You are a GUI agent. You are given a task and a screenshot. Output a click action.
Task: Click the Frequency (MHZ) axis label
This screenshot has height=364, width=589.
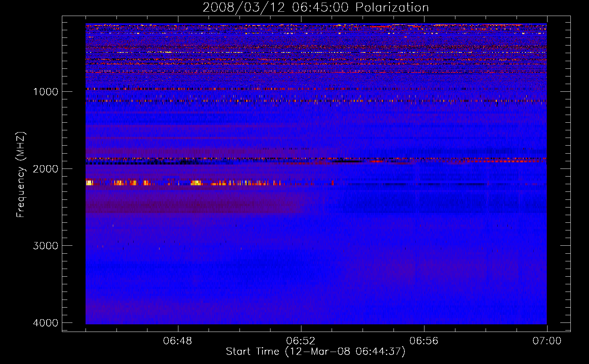click(x=21, y=175)
